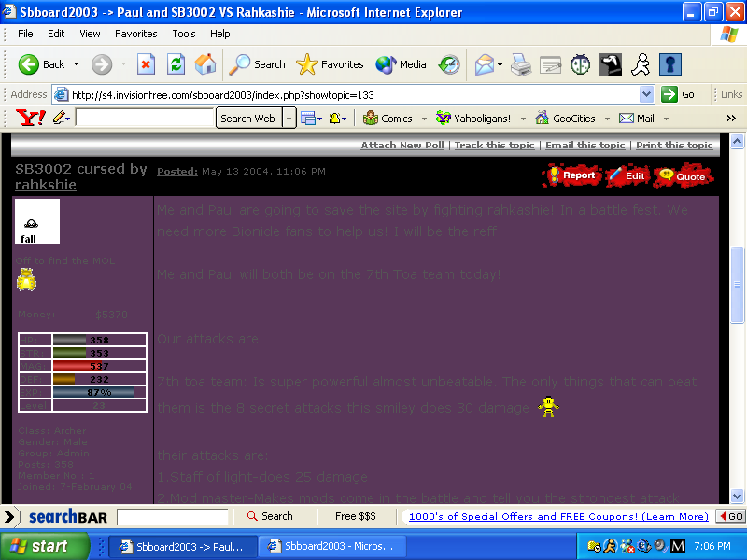
Task: Stop loading via the red Stop icon
Action: (145, 64)
